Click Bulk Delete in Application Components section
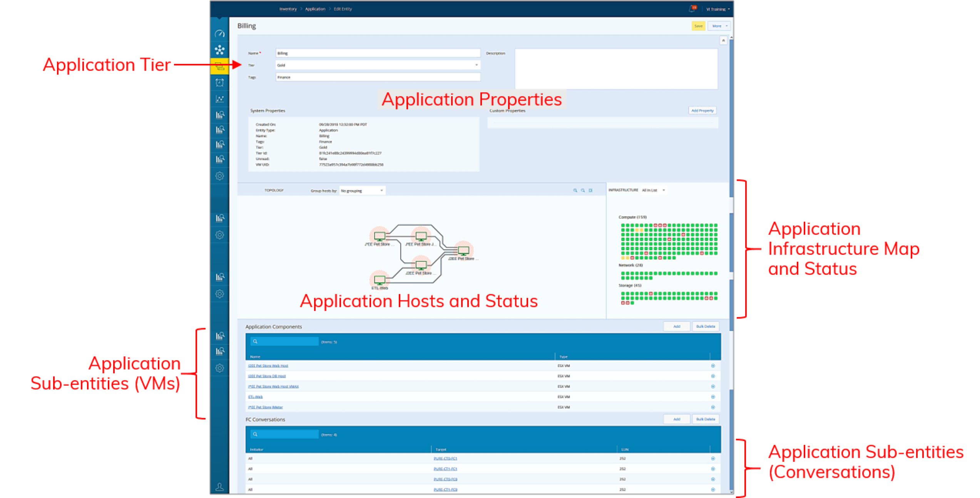Image resolution: width=980 pixels, height=498 pixels. tap(706, 326)
